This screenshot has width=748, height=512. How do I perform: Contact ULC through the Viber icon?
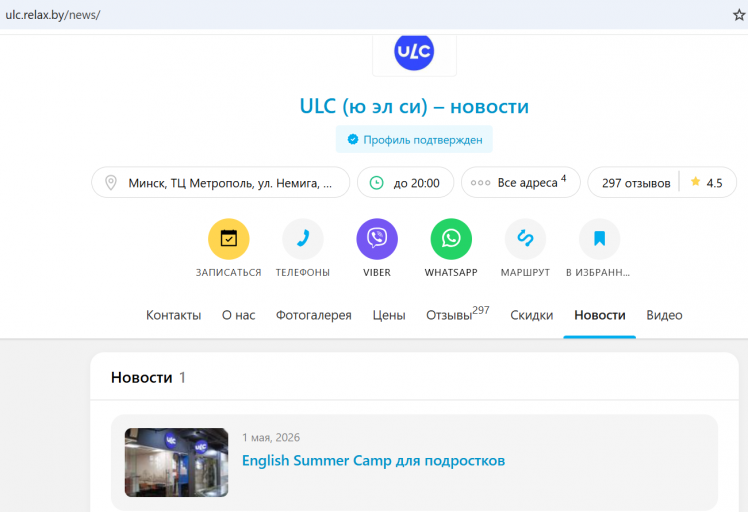pos(377,239)
